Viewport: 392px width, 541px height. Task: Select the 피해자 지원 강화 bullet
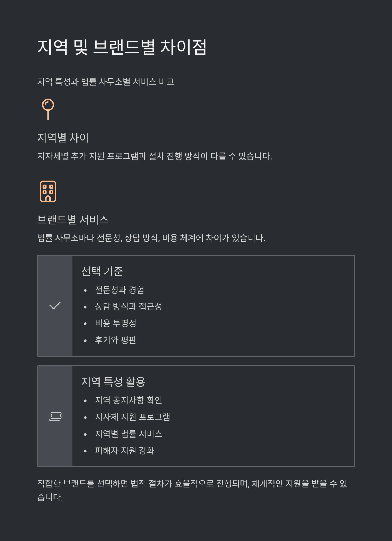124,450
